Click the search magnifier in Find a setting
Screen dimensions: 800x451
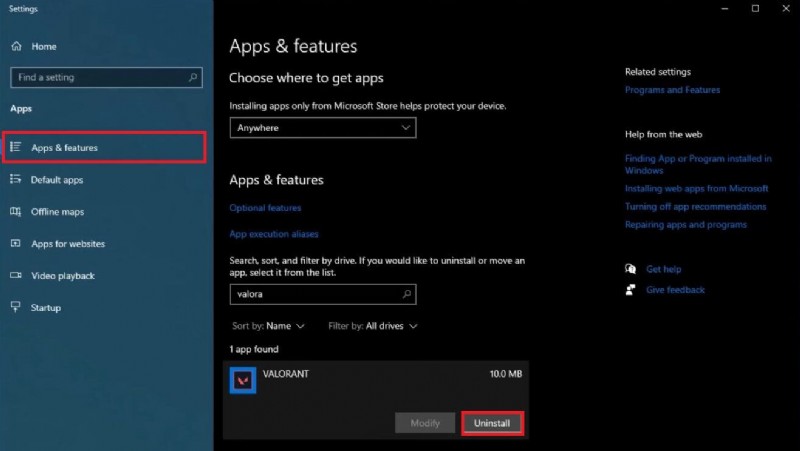[x=192, y=78]
